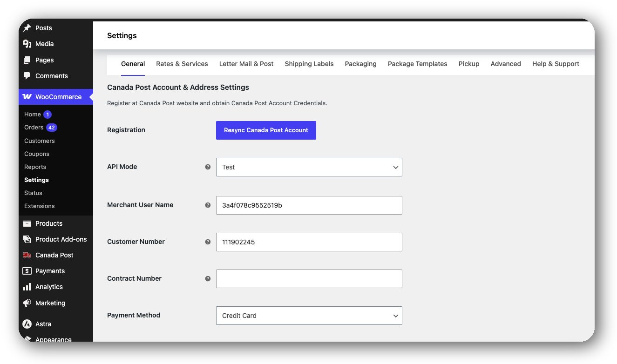Open the Customers submenu link
Viewport: 617px width, 364px height.
click(40, 141)
